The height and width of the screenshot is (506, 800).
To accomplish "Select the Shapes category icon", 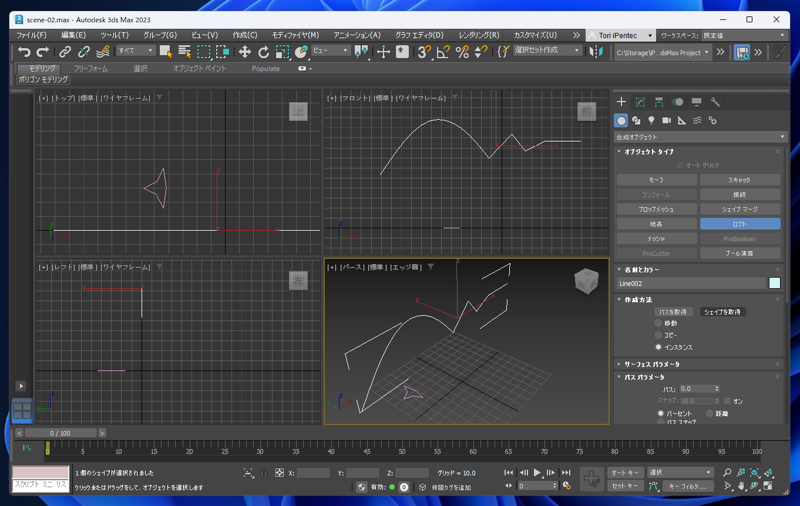I will point(636,120).
